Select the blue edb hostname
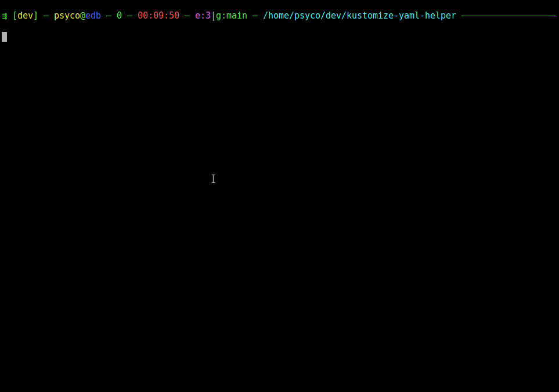 pos(93,16)
